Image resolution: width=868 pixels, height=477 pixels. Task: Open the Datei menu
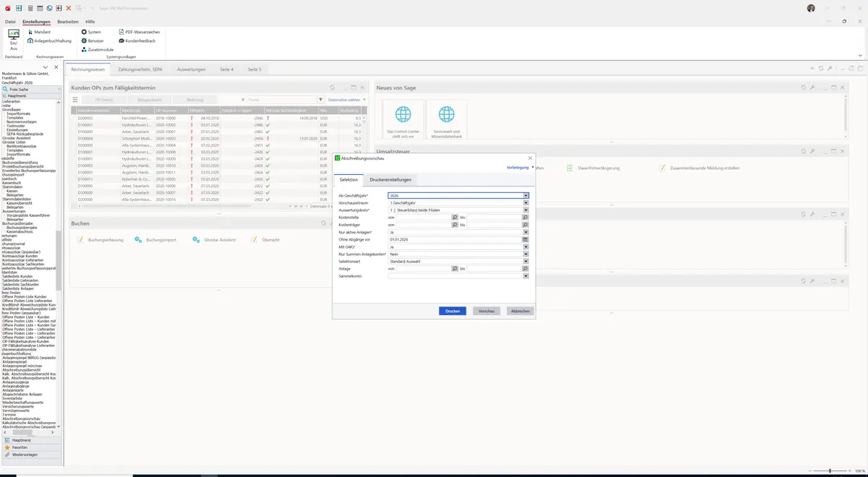click(10, 22)
